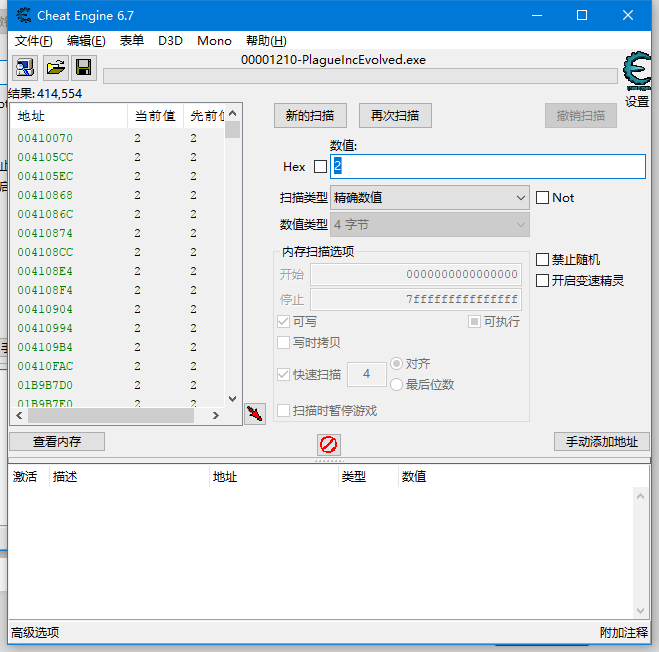Select address 00410868 row
The height and width of the screenshot is (652, 659).
click(118, 195)
